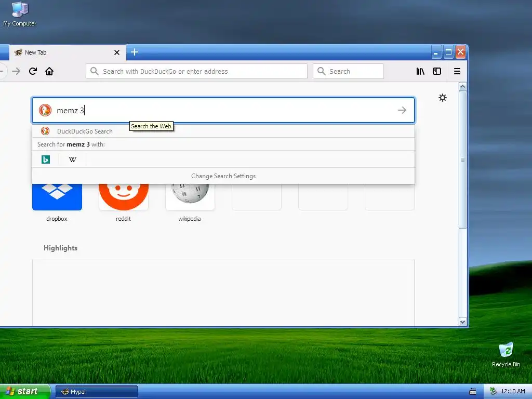The height and width of the screenshot is (399, 532).
Task: Select DuckDuckGo Search suggestion row
Action: click(x=223, y=131)
